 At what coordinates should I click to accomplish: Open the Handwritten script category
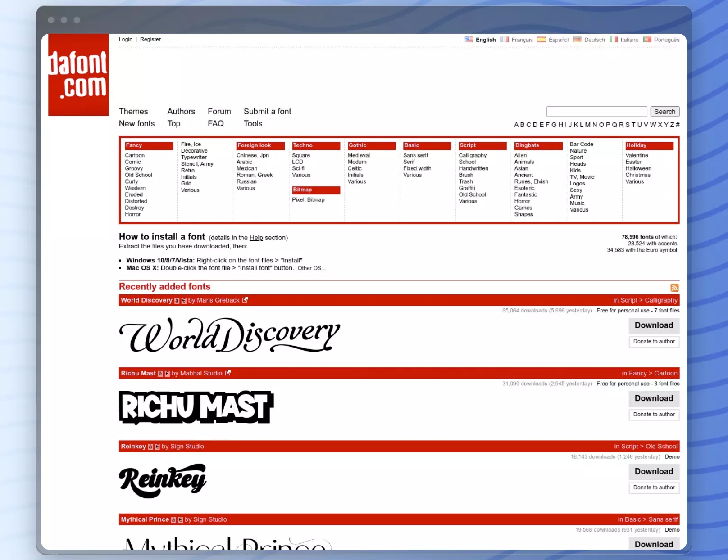[473, 168]
